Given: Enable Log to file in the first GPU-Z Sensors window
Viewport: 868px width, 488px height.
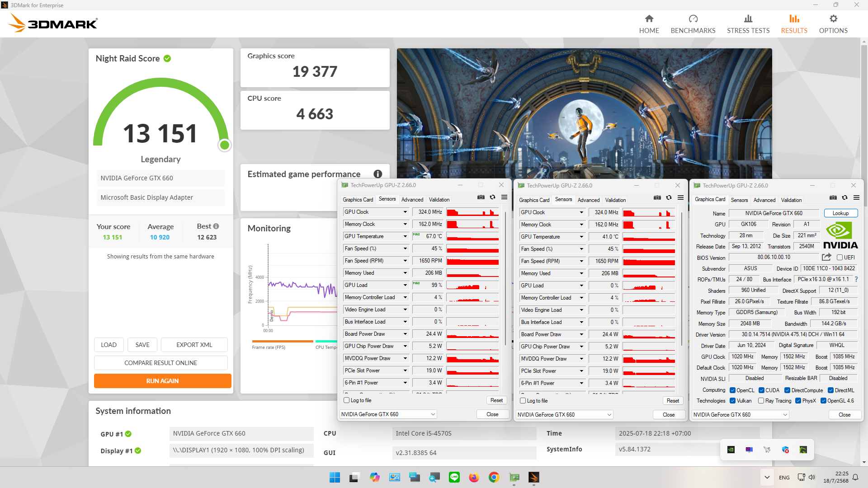Looking at the screenshot, I should [x=347, y=400].
